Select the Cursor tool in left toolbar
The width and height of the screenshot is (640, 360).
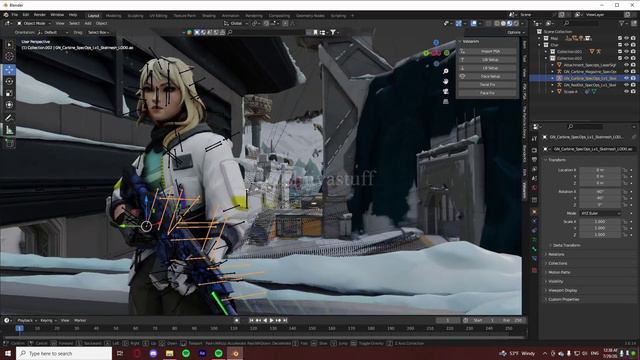click(x=9, y=56)
